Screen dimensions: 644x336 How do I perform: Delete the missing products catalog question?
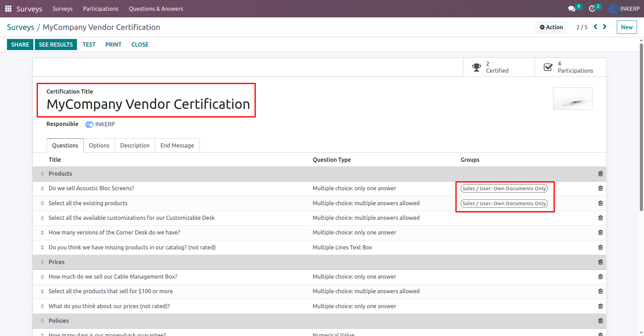[x=600, y=247]
